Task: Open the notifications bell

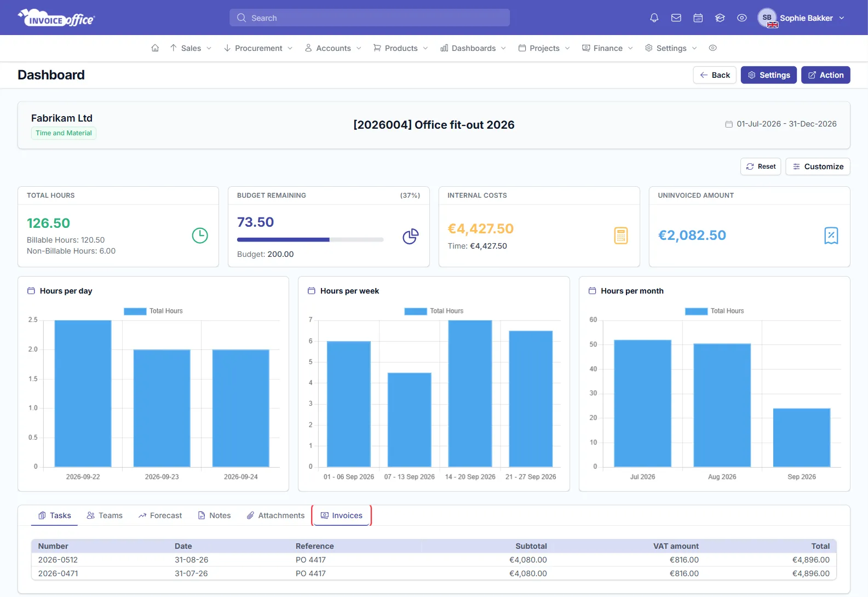Action: click(x=654, y=18)
